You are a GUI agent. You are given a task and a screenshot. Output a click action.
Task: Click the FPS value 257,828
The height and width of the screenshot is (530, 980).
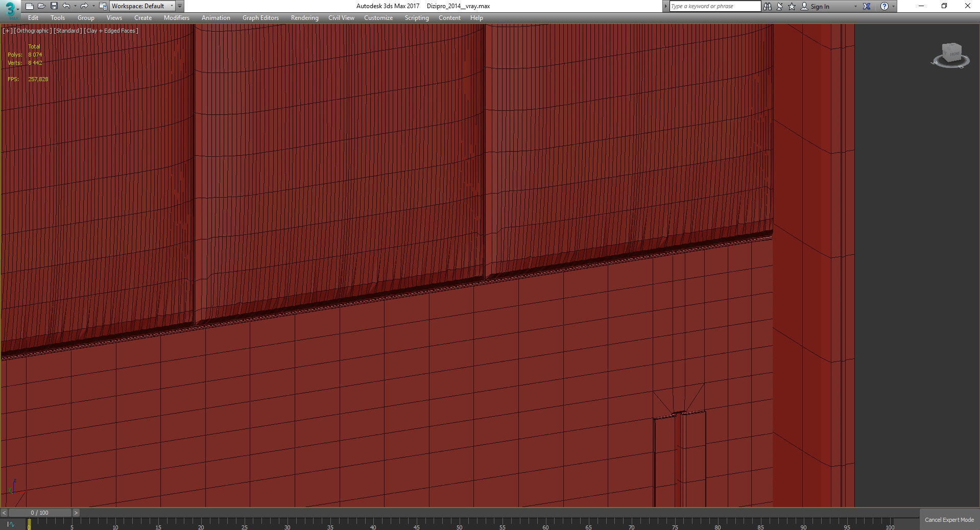[38, 79]
